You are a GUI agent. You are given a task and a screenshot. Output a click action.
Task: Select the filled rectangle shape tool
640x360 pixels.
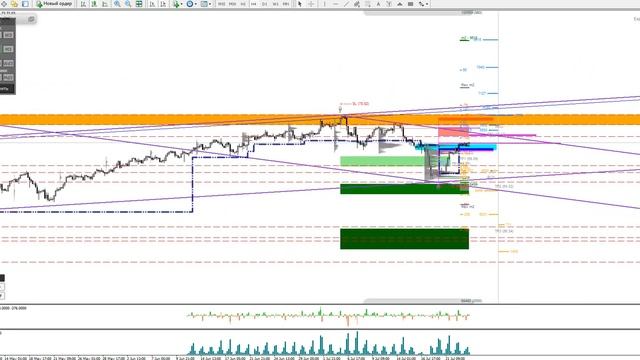point(411,4)
